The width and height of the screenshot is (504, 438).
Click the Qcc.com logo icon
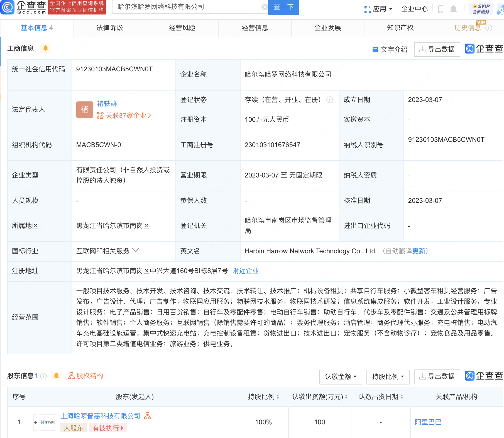pos(8,7)
